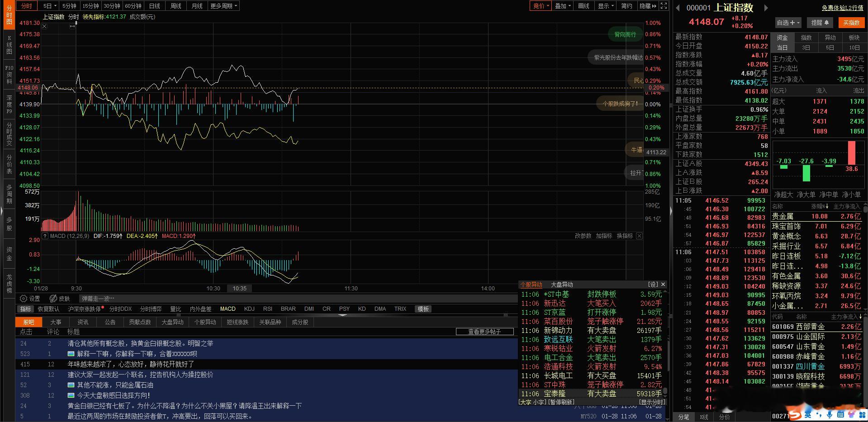
Task: Click the 提醒 bell alert button
Action: tap(820, 23)
